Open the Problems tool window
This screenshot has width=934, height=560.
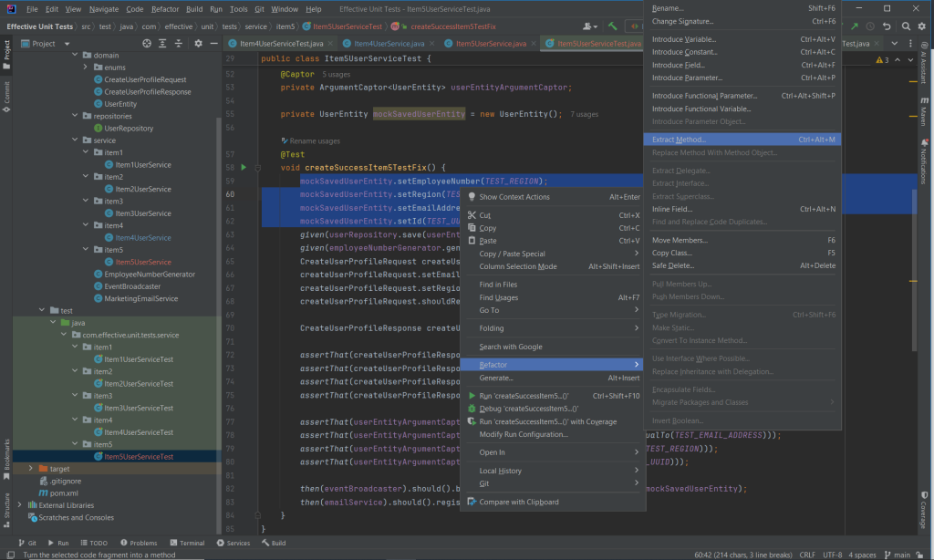(x=139, y=543)
